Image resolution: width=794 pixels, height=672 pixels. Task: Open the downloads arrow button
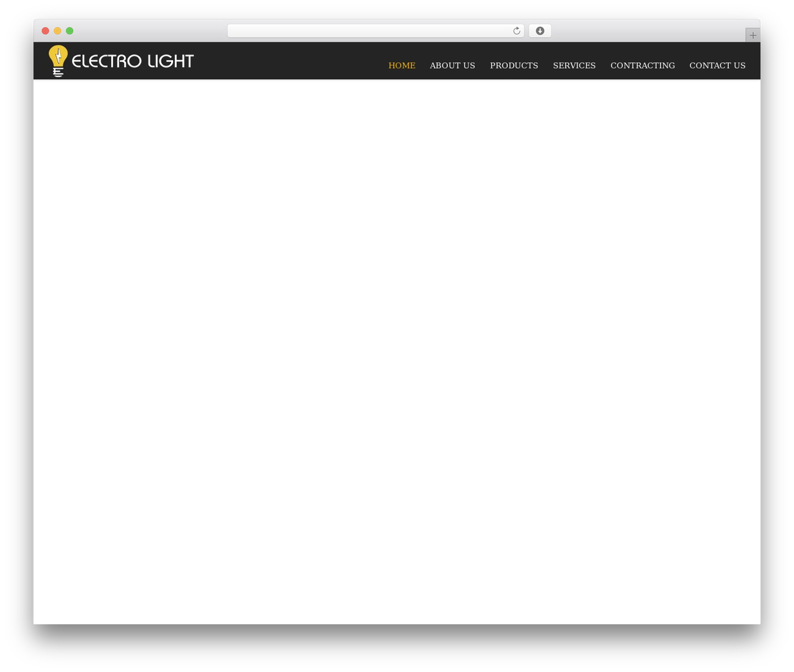(540, 31)
